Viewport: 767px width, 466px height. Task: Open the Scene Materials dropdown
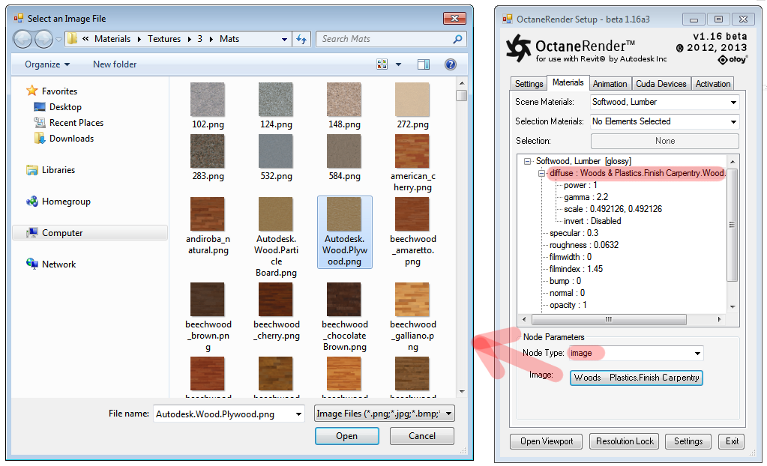[x=664, y=102]
